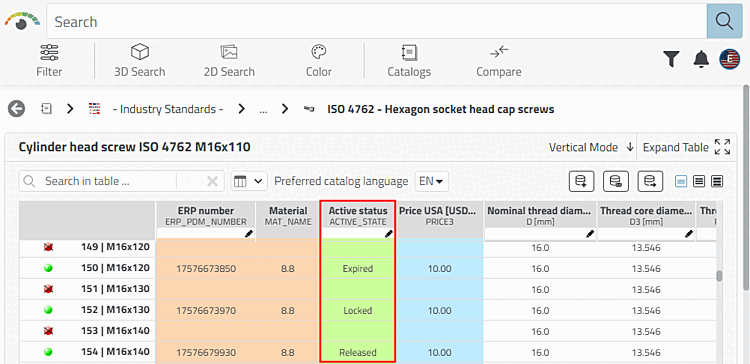The height and width of the screenshot is (364, 750).
Task: Click the Locked status cell
Action: (x=358, y=310)
